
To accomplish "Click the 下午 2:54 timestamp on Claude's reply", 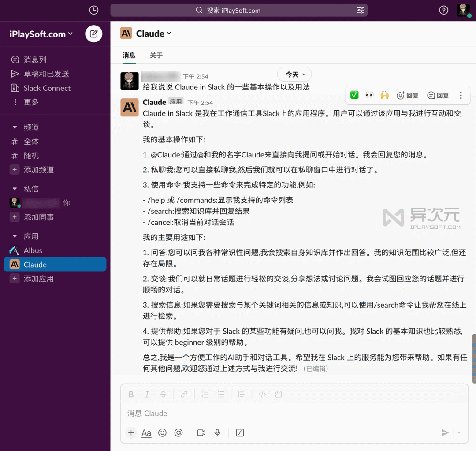I will (200, 103).
